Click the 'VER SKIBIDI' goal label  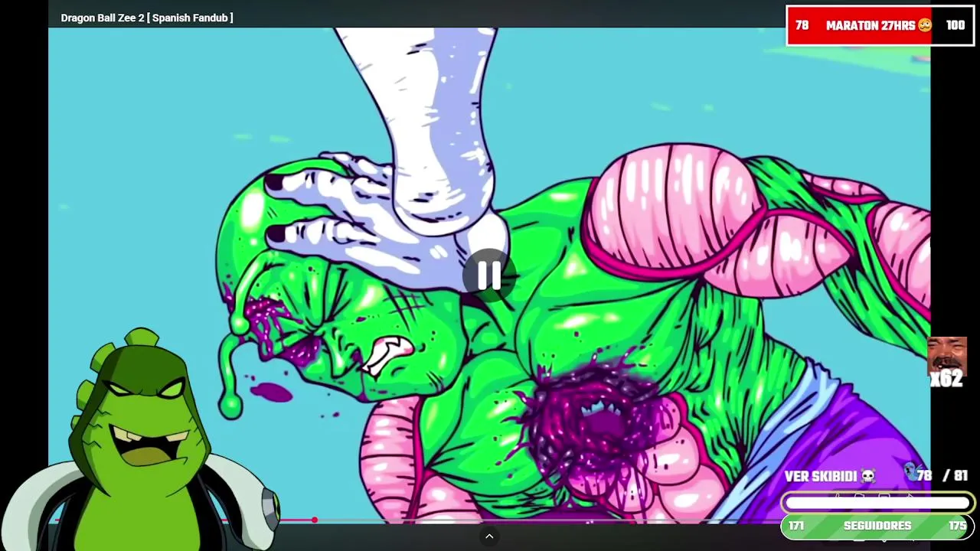(830, 476)
